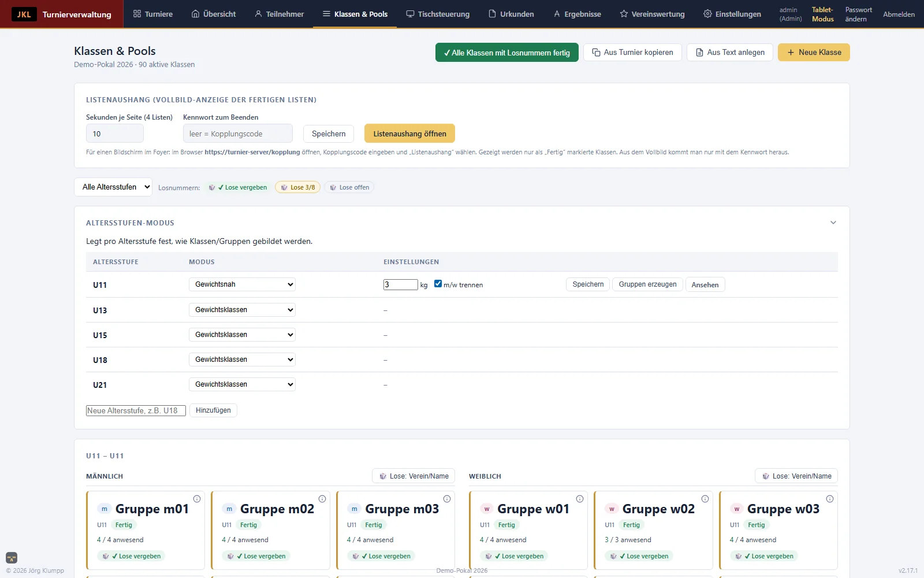The image size is (924, 578).
Task: Toggle the 'Lose 3/8' filter chip
Action: tap(297, 187)
